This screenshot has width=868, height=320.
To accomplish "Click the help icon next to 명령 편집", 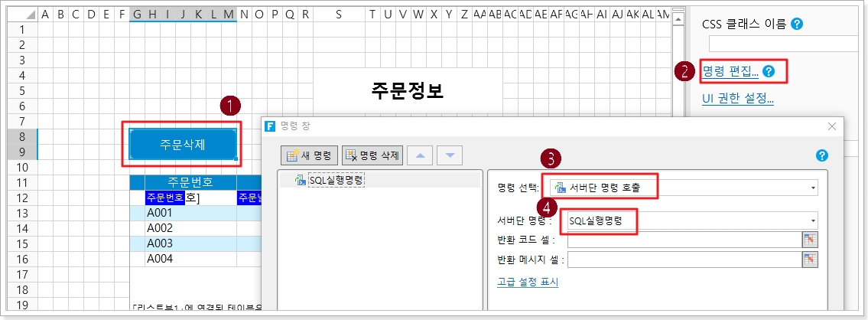I will coord(769,72).
